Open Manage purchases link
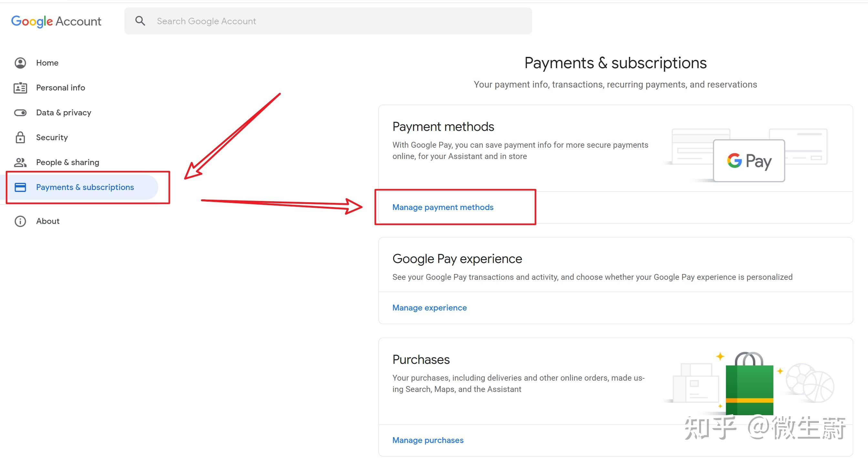 click(428, 440)
